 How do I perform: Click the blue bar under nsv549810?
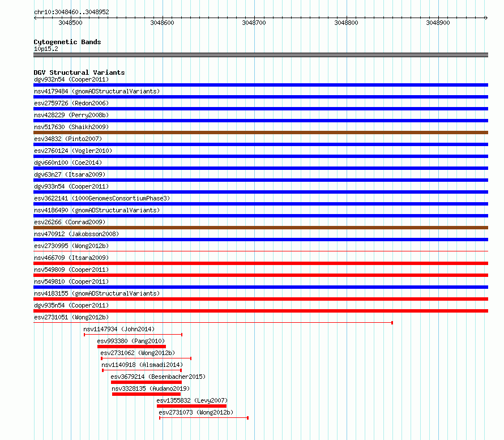tap(260, 287)
